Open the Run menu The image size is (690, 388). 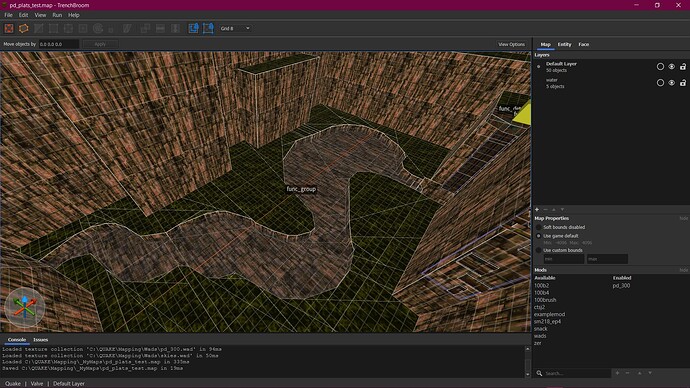click(x=57, y=15)
